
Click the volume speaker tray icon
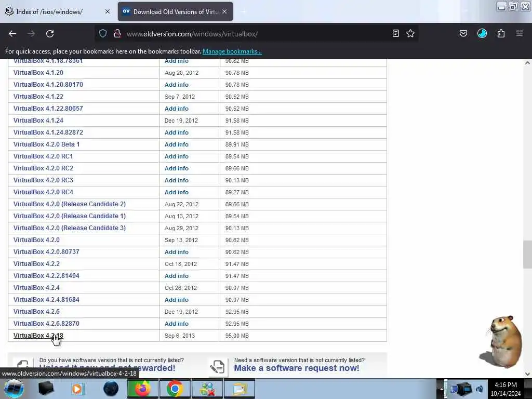point(480,389)
